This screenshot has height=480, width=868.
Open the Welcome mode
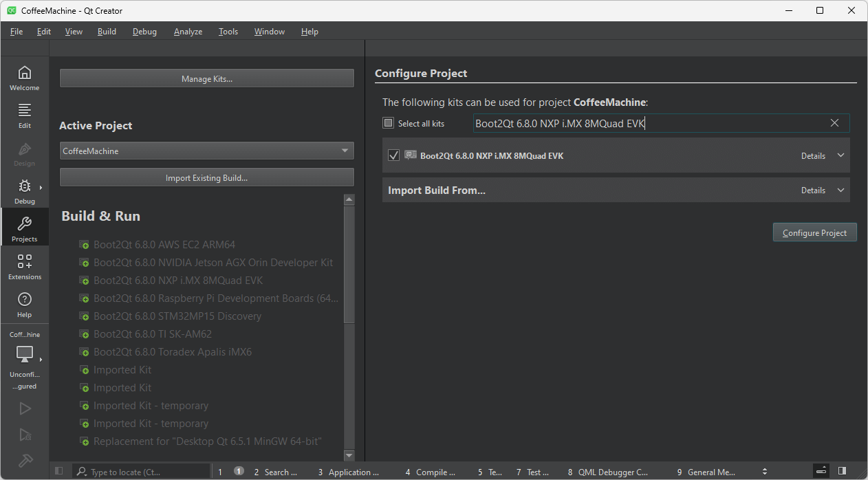[x=24, y=78]
